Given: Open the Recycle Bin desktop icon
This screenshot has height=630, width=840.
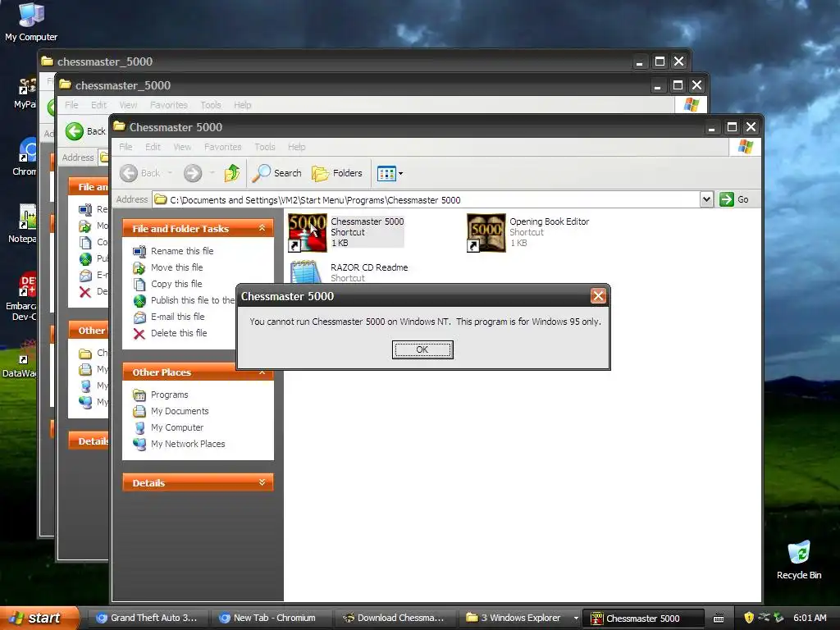Looking at the screenshot, I should 799,559.
